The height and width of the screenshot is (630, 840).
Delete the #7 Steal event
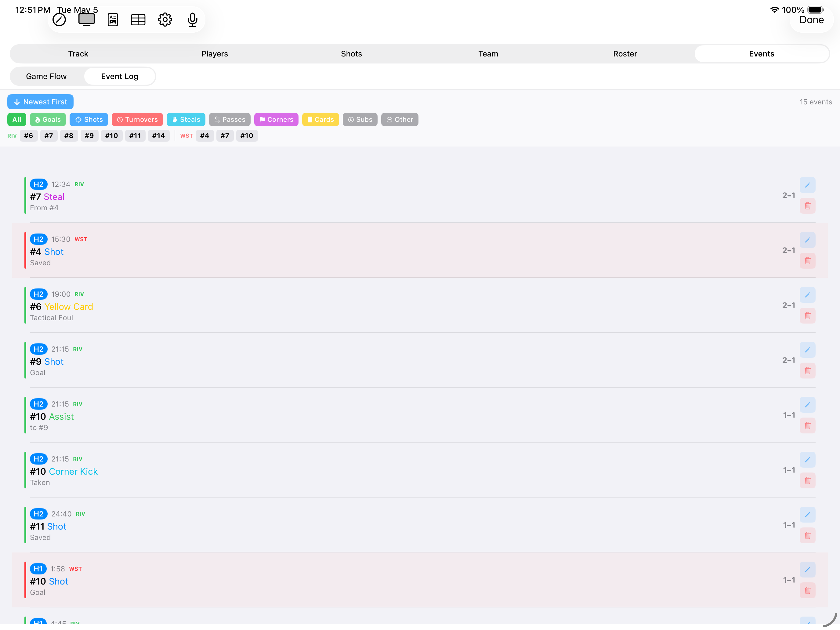[807, 206]
